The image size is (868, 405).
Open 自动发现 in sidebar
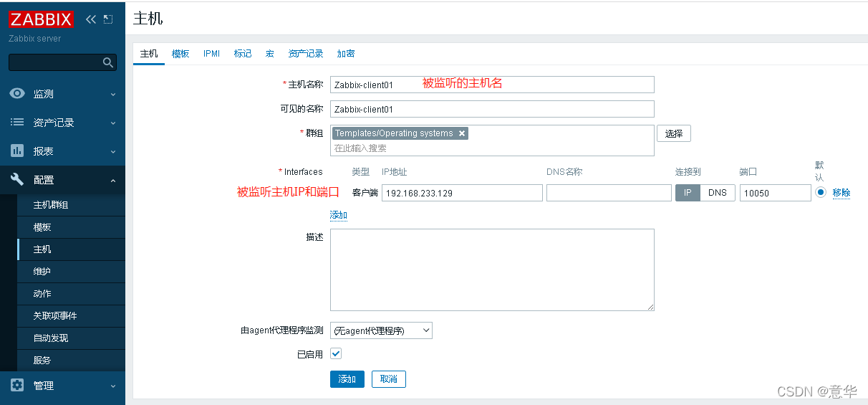pyautogui.click(x=71, y=338)
